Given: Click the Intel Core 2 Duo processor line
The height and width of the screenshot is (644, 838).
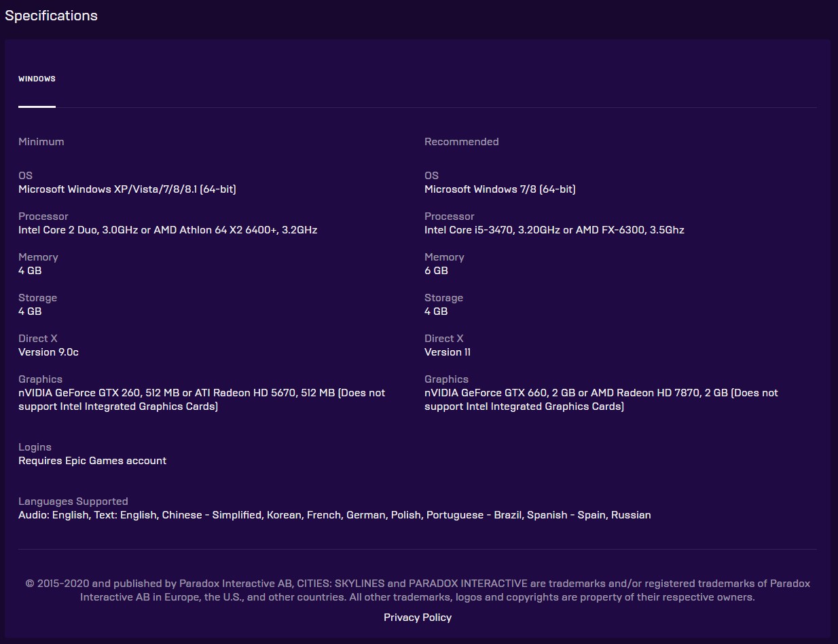Looking at the screenshot, I should pyautogui.click(x=168, y=230).
